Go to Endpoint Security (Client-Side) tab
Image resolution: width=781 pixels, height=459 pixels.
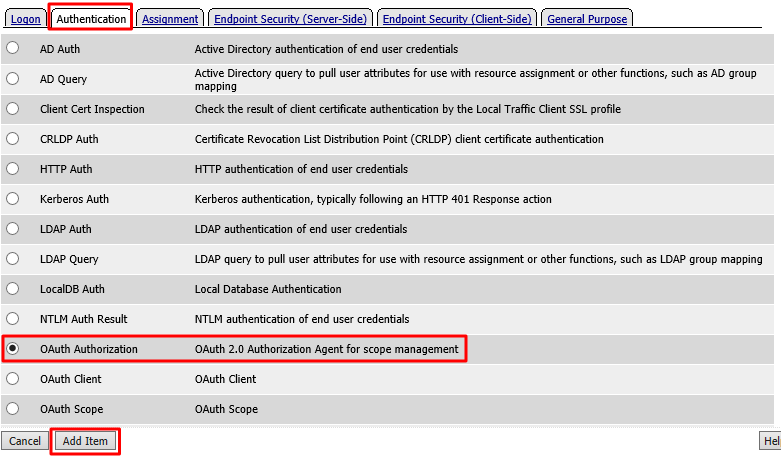(457, 19)
